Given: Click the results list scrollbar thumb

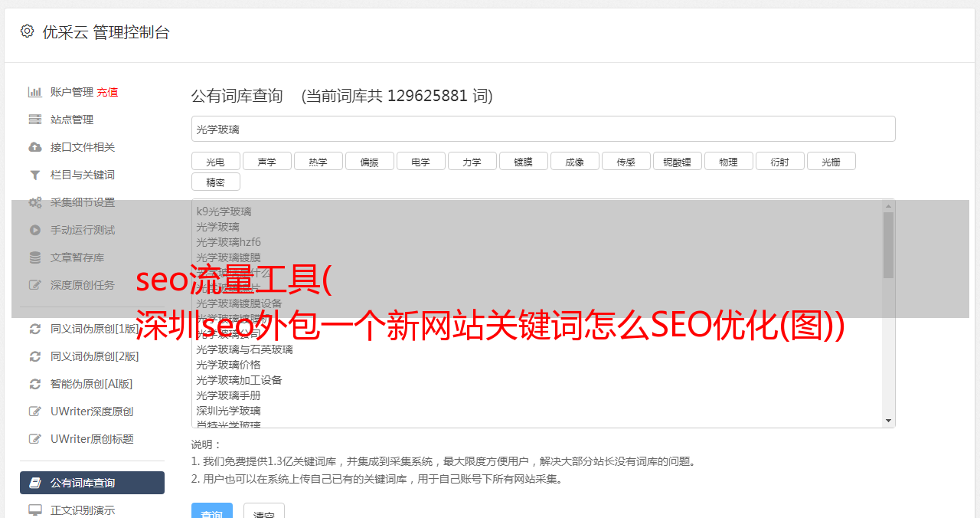Looking at the screenshot, I should click(x=888, y=245).
